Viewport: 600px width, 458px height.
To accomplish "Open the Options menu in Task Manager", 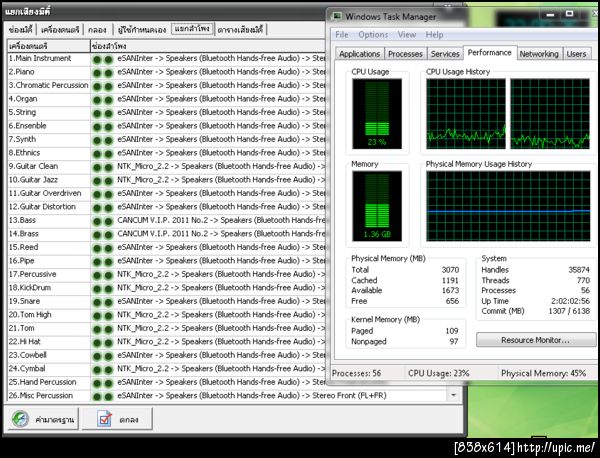I will click(x=373, y=34).
